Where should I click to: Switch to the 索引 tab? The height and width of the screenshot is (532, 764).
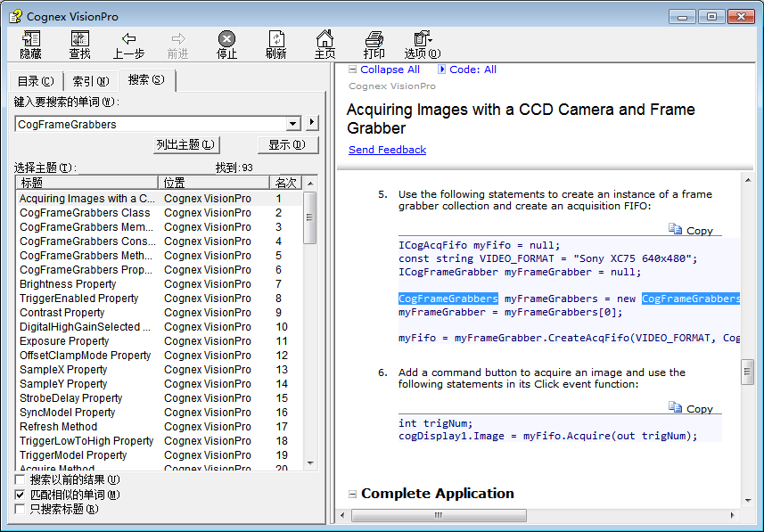click(x=91, y=81)
